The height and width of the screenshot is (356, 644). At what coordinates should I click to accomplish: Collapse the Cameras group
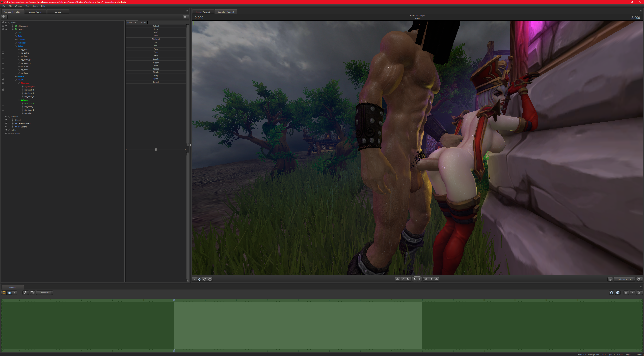pos(9,117)
